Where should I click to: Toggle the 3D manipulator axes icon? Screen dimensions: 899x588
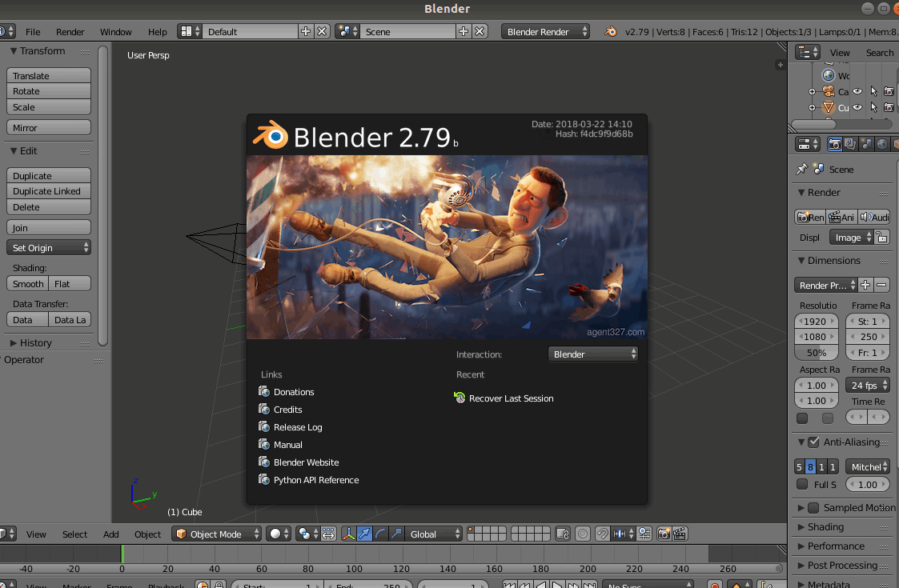point(348,534)
